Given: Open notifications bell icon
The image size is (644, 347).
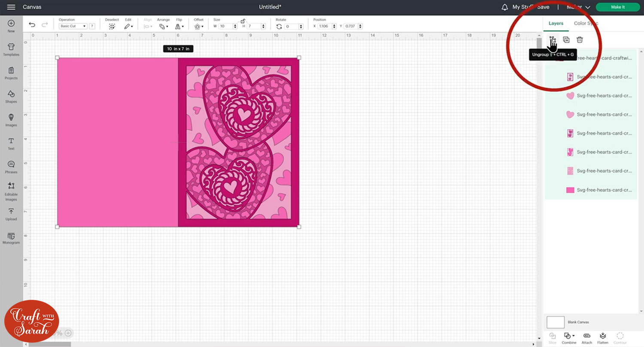Looking at the screenshot, I should tap(505, 7).
